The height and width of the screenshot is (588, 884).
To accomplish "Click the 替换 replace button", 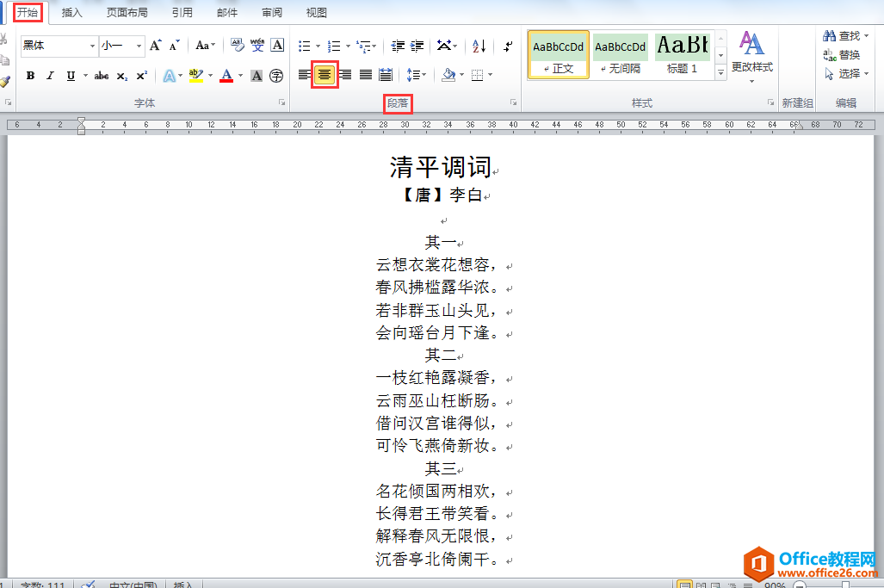I will (x=841, y=55).
